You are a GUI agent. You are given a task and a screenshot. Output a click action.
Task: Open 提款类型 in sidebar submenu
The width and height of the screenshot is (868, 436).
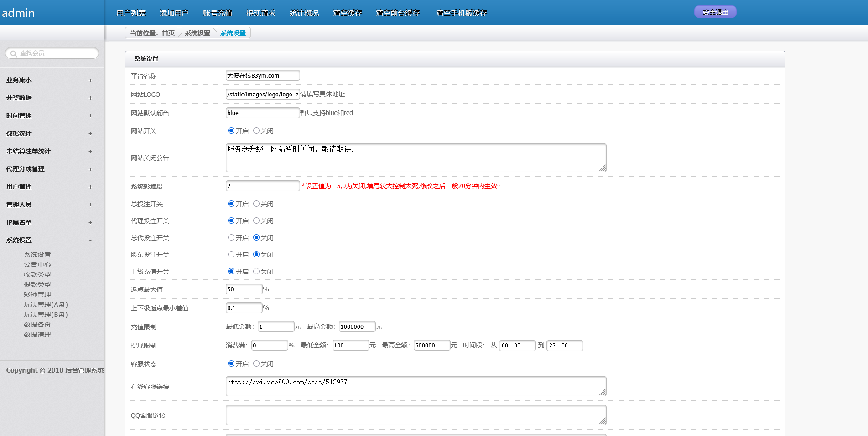37,284
